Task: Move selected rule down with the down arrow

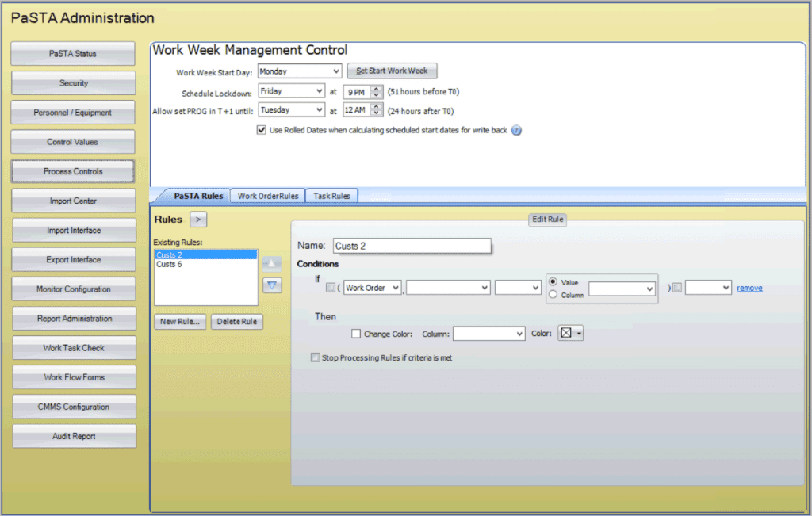Action: [272, 285]
